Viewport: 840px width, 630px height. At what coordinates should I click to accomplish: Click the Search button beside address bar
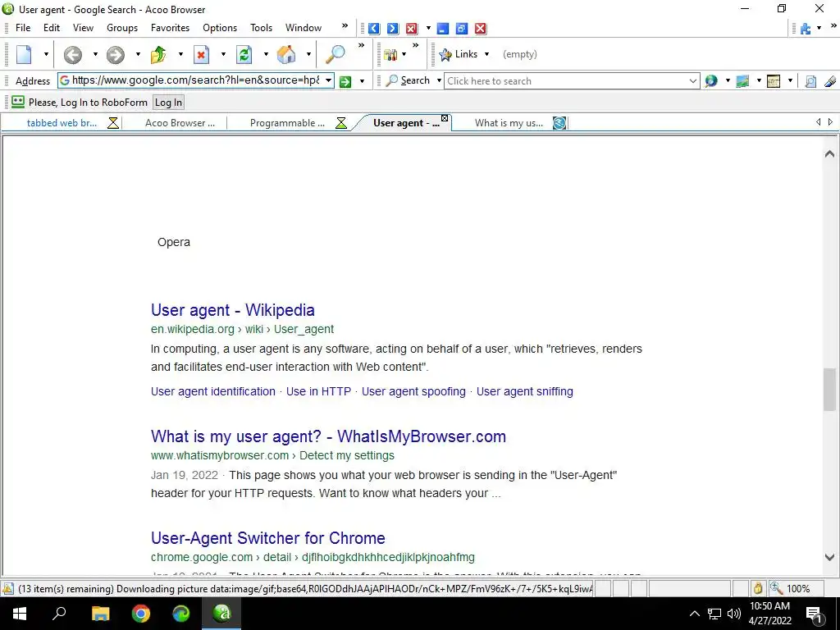pos(409,81)
